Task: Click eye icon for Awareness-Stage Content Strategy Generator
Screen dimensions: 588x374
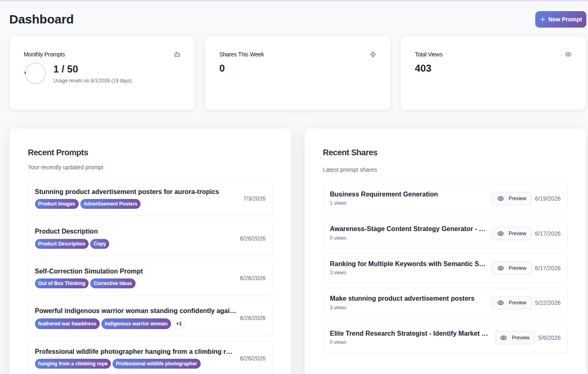Action: pyautogui.click(x=501, y=234)
